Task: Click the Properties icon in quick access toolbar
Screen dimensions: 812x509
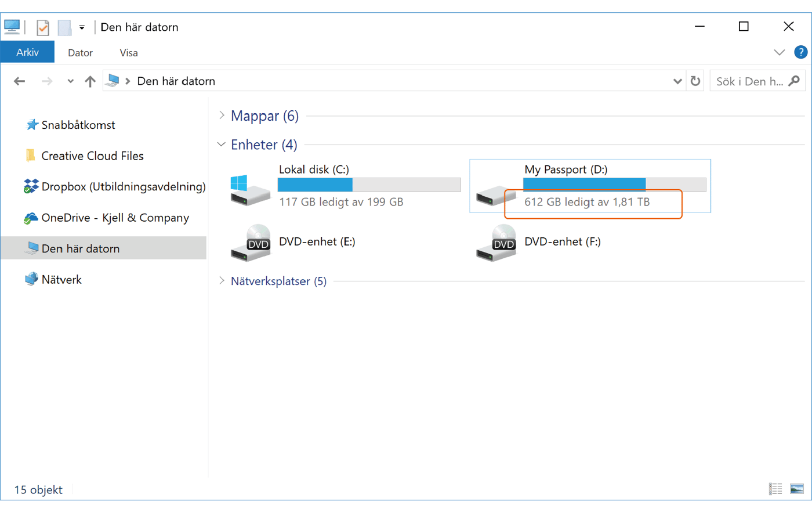Action: (42, 27)
